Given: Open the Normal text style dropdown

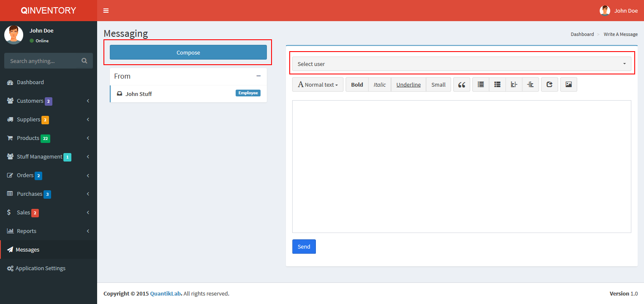Looking at the screenshot, I should click(x=318, y=85).
